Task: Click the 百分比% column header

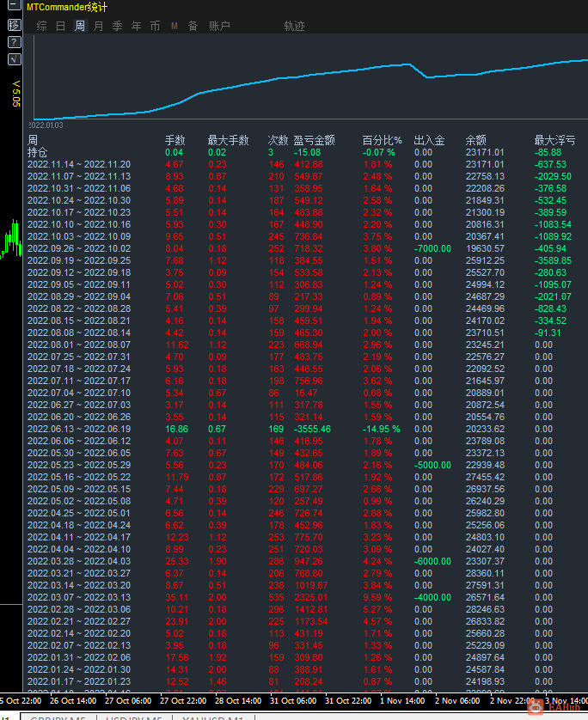Action: click(383, 140)
